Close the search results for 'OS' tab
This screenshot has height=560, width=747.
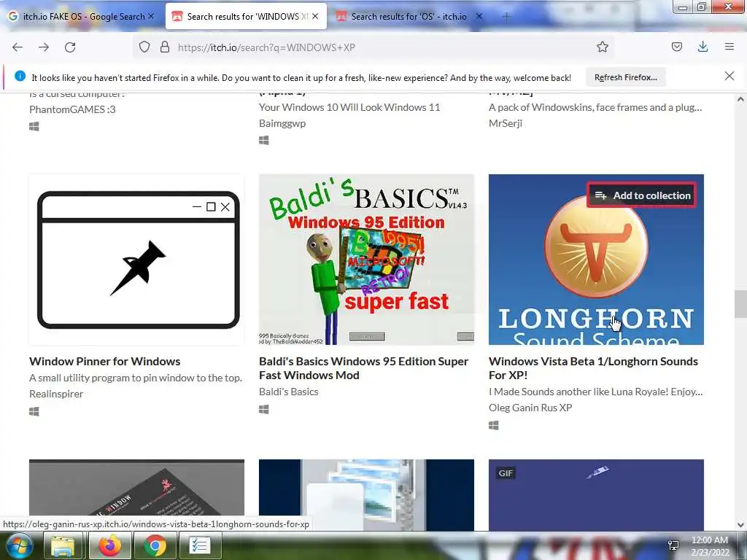pyautogui.click(x=479, y=16)
